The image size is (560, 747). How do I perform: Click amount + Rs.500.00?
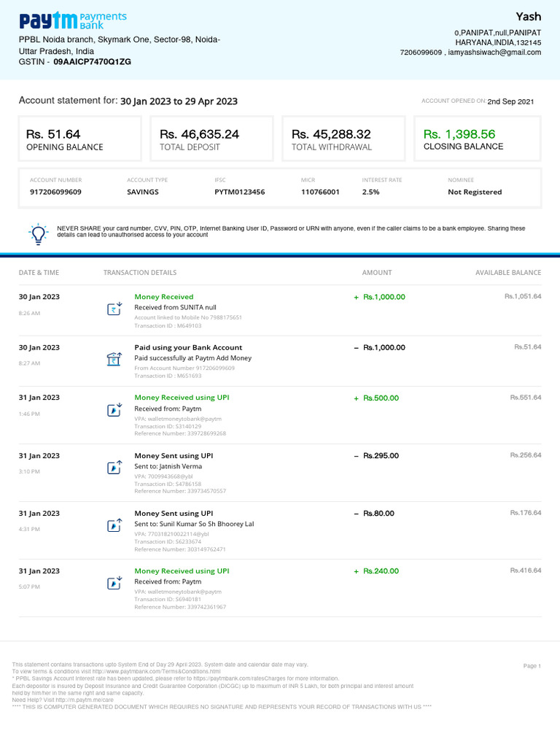click(x=376, y=398)
